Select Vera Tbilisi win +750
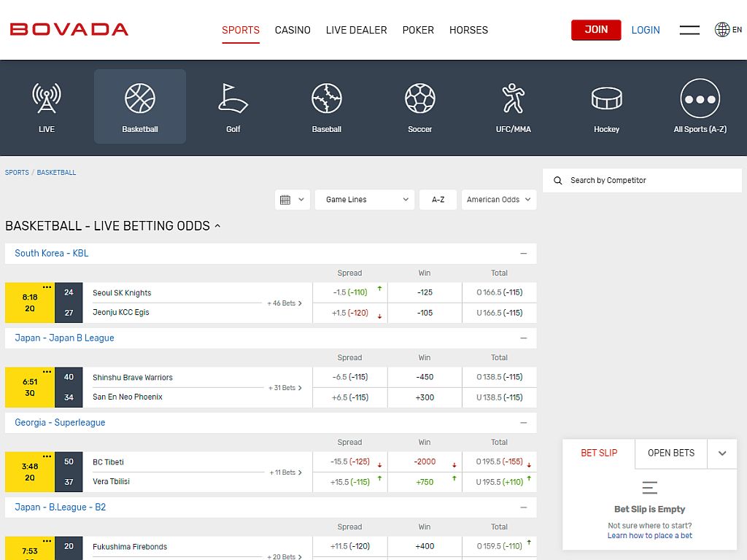This screenshot has height=560, width=747. tap(425, 483)
